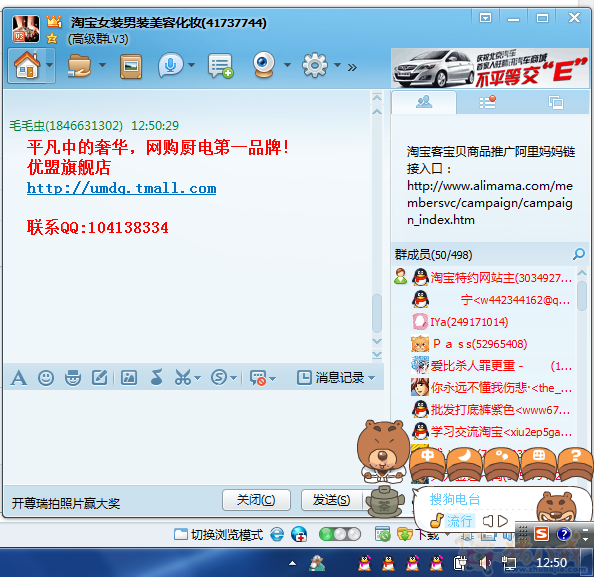
Task: Send a picture using image icon
Action: [129, 378]
